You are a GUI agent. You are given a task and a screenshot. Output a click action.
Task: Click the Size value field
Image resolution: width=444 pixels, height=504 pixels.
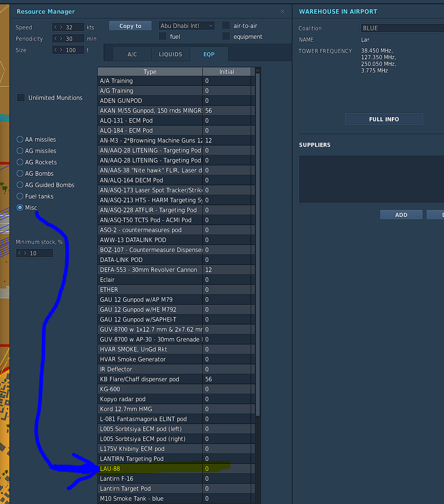pyautogui.click(x=68, y=50)
